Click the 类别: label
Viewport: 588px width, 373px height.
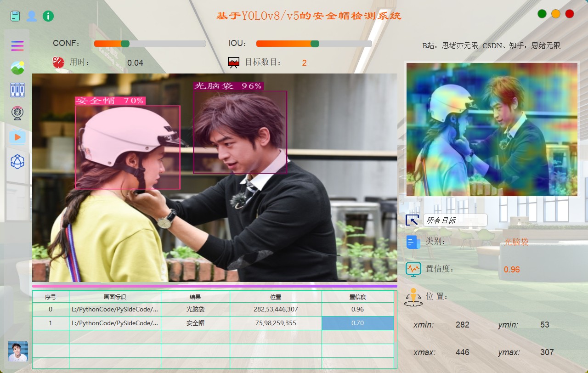tap(435, 241)
